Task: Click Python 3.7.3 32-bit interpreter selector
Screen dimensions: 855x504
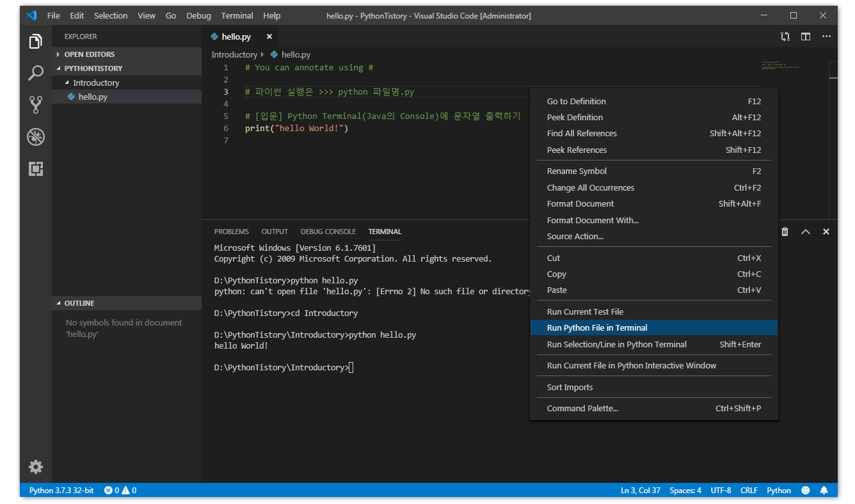Action: pyautogui.click(x=61, y=491)
